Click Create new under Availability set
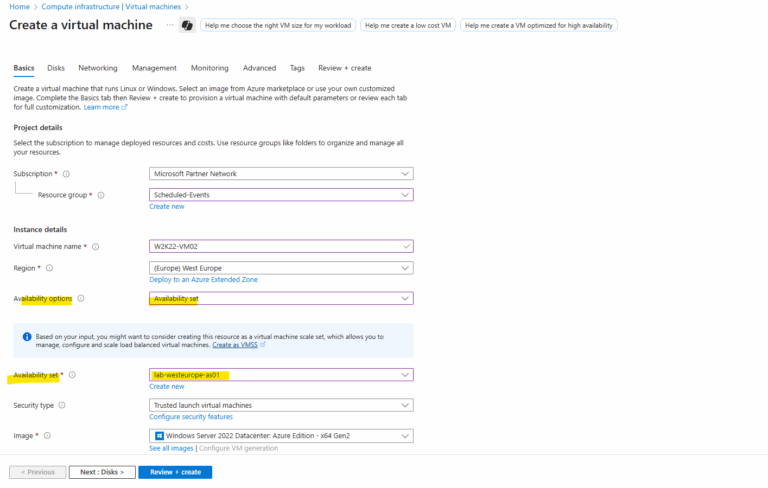 pyautogui.click(x=167, y=387)
